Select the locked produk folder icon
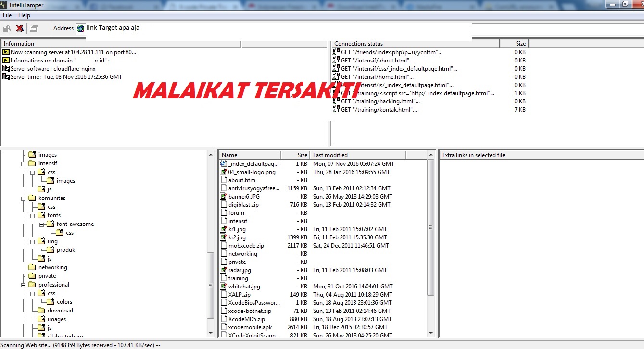 tap(50, 250)
